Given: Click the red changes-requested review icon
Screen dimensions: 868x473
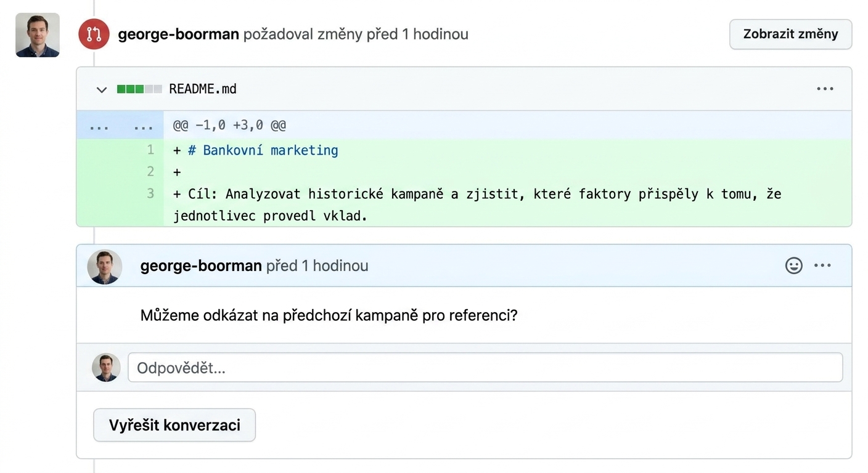Looking at the screenshot, I should [x=94, y=34].
